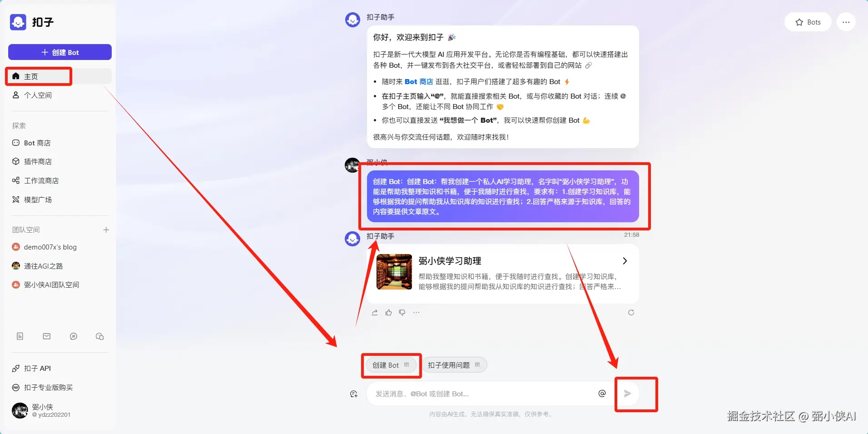Open the mail envelope icon in the sidebar
The image size is (868, 434).
point(47,336)
